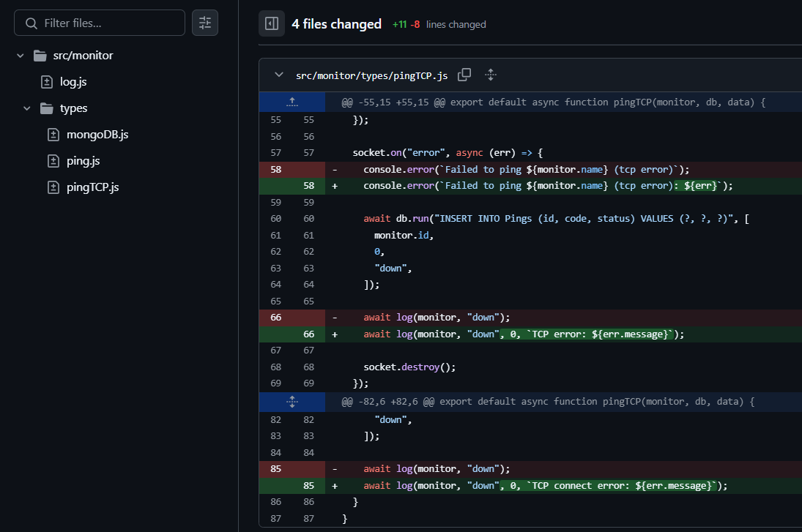The image size is (802, 532).
Task: Click the src/monitor folder icon
Action: 40,56
